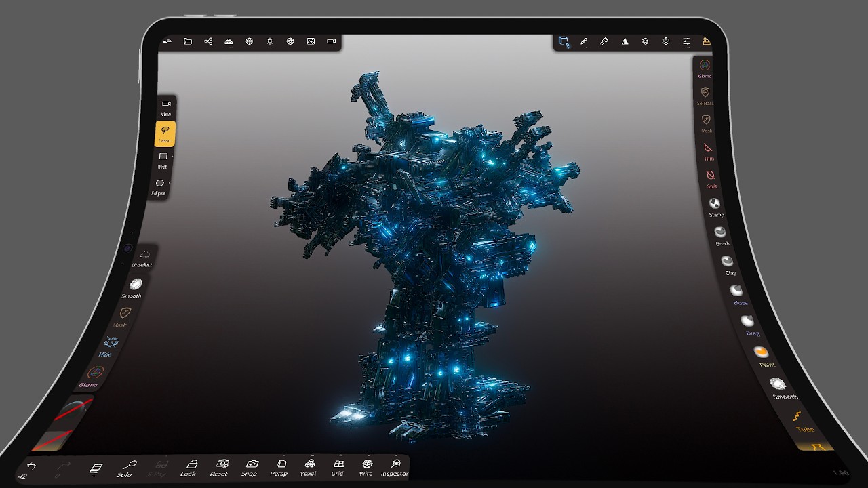Viewport: 868px width, 488px height.
Task: Toggle the Grid display
Action: point(338,468)
